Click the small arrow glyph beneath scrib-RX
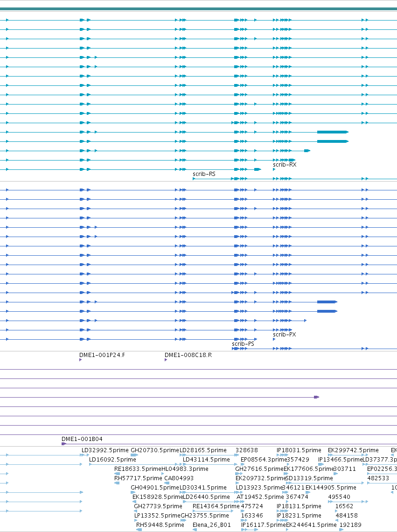The height and width of the screenshot is (532, 397). tap(274, 169)
